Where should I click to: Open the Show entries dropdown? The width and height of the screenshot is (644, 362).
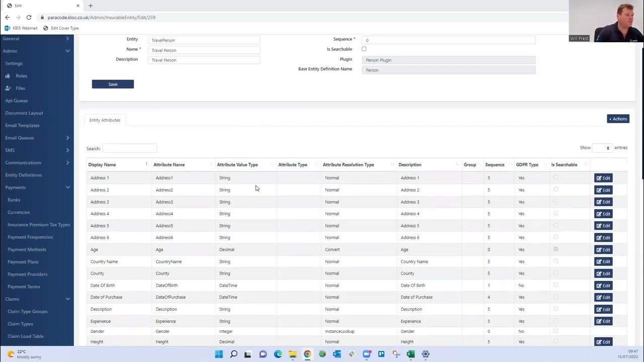coord(602,148)
